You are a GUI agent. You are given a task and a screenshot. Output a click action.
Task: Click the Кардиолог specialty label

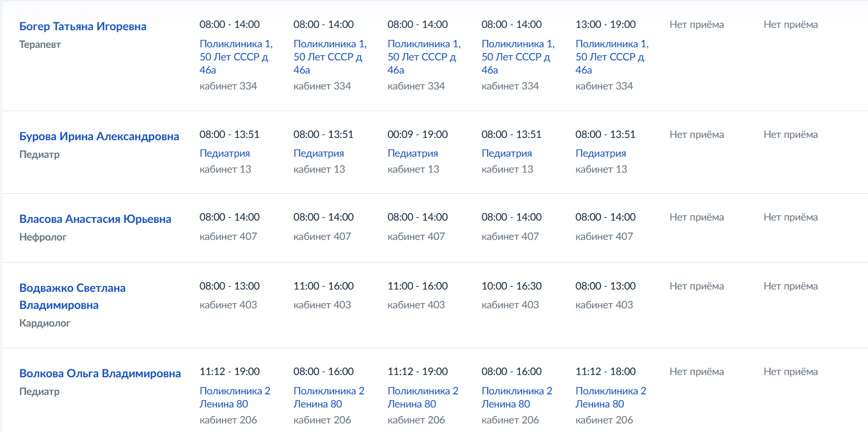coord(45,323)
